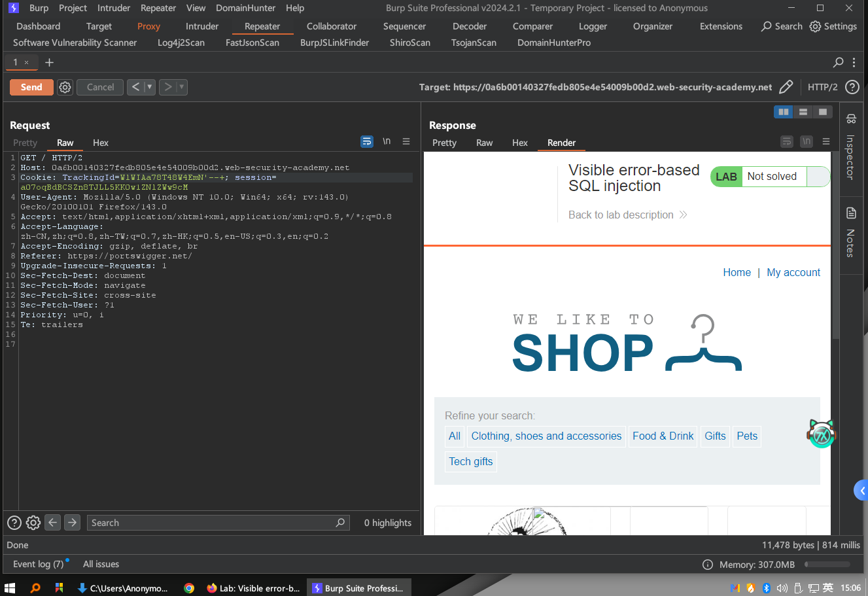Image resolution: width=868 pixels, height=596 pixels.
Task: Go to next request in history
Action: pos(167,87)
